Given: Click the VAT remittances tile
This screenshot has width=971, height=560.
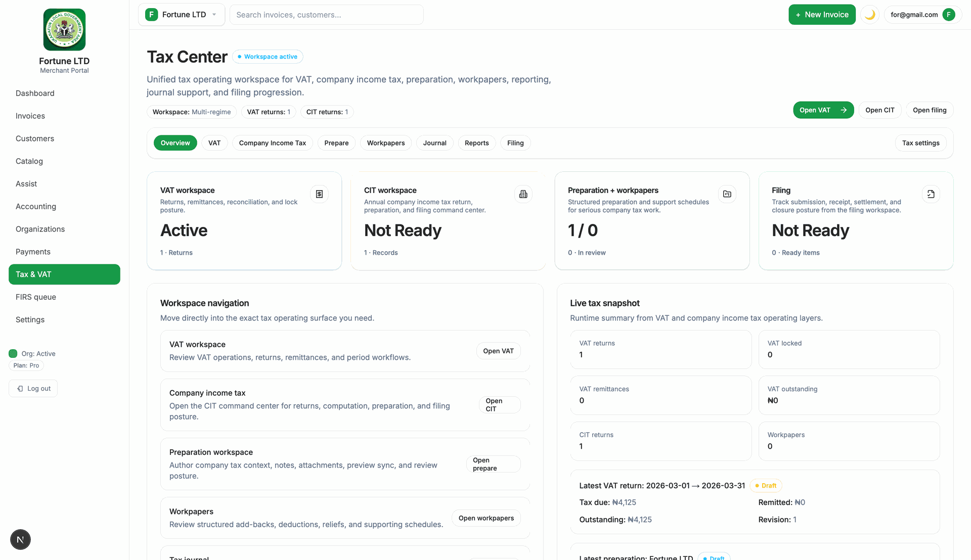Looking at the screenshot, I should [x=661, y=395].
